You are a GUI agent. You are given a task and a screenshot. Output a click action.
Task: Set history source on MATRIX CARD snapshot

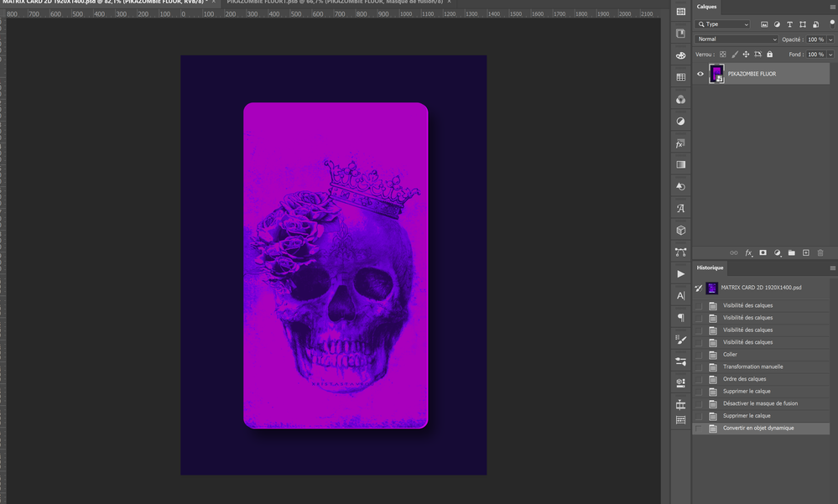point(698,288)
